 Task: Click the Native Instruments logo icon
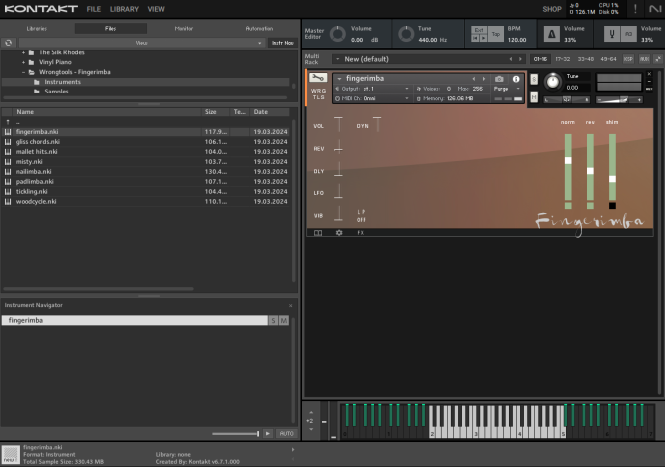[x=654, y=8]
